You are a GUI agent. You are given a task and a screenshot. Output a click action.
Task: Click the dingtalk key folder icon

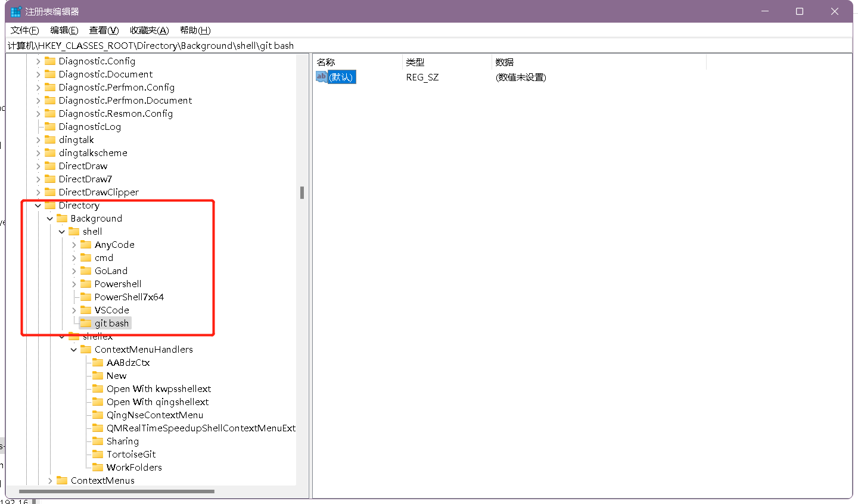pyautogui.click(x=49, y=139)
